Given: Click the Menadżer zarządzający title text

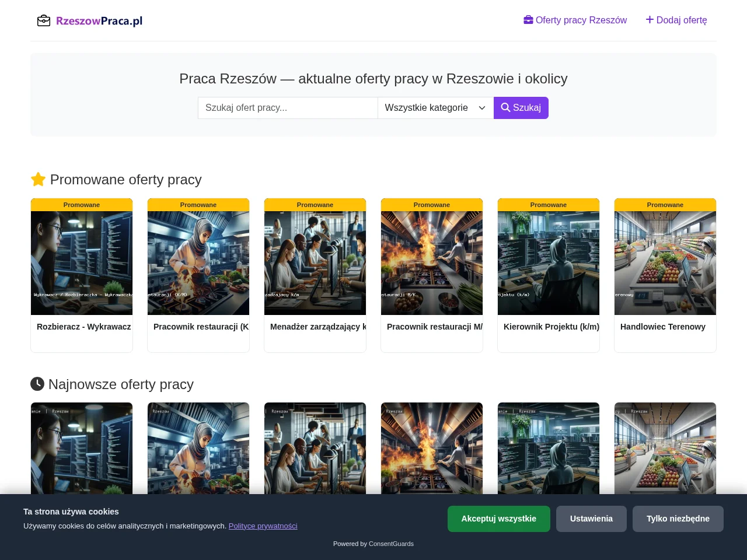Looking at the screenshot, I should pos(318,327).
